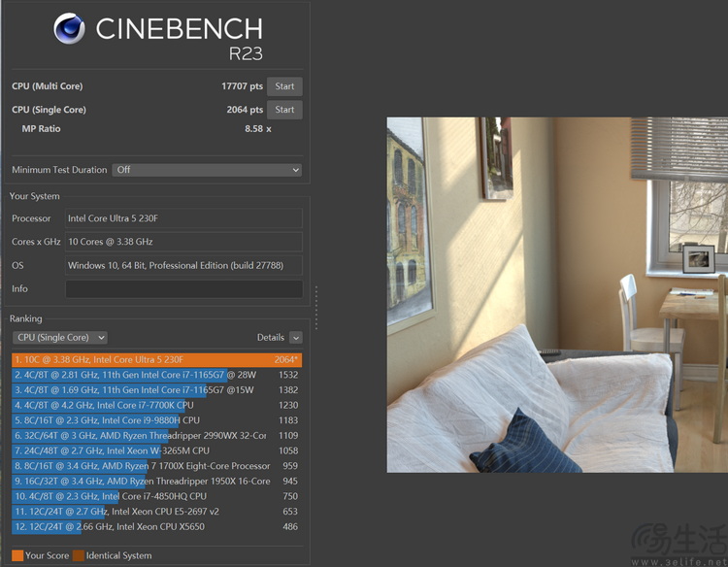
Task: Click the 17707 pts multi core score
Action: 242,86
